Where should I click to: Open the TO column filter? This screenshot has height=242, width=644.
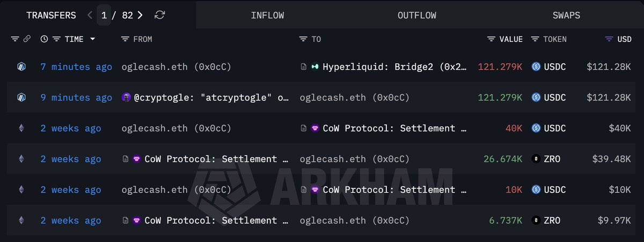(x=303, y=39)
